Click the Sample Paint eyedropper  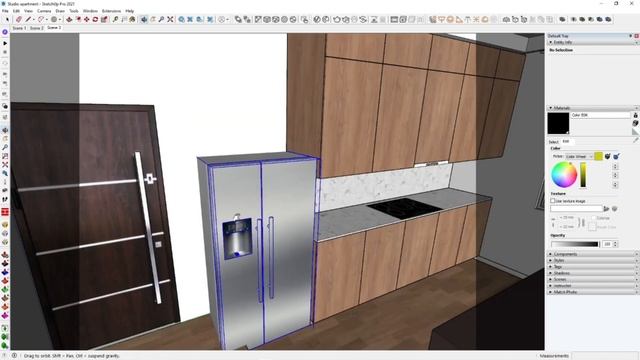[636, 140]
